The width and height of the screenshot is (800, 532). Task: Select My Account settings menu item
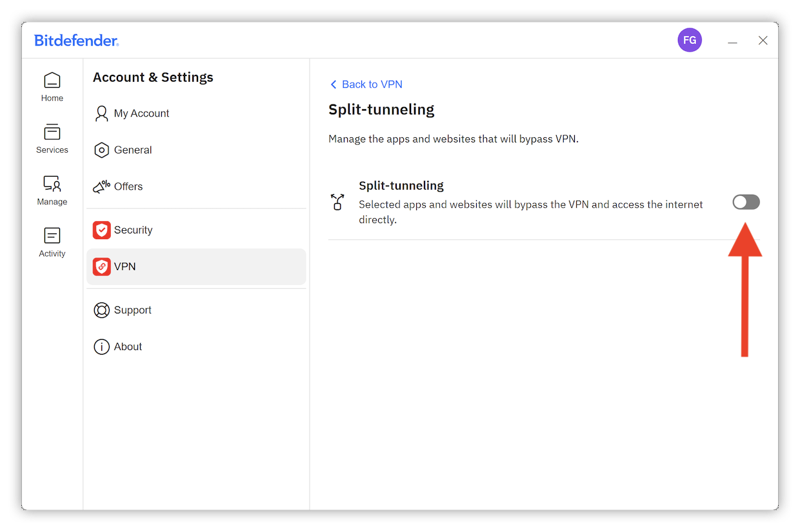coord(196,113)
